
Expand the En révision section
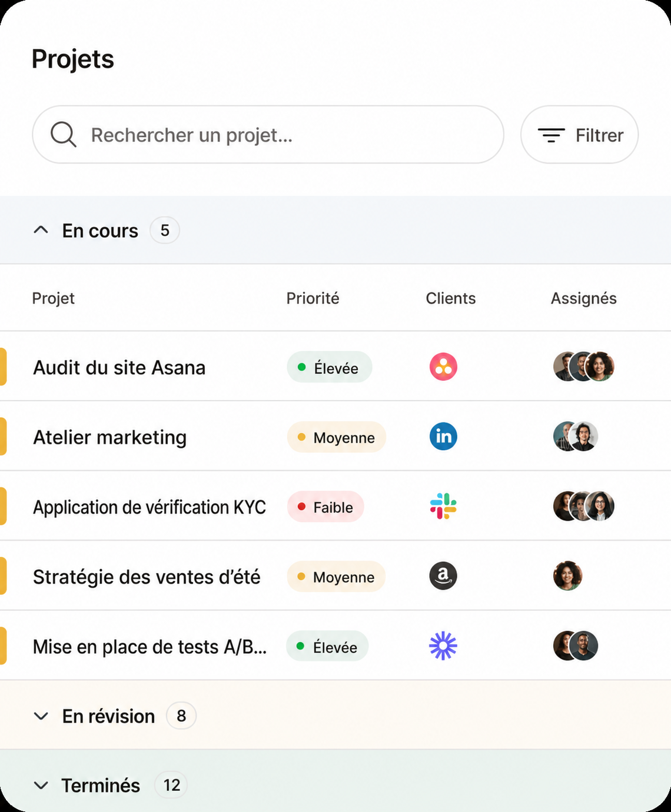tap(336, 716)
